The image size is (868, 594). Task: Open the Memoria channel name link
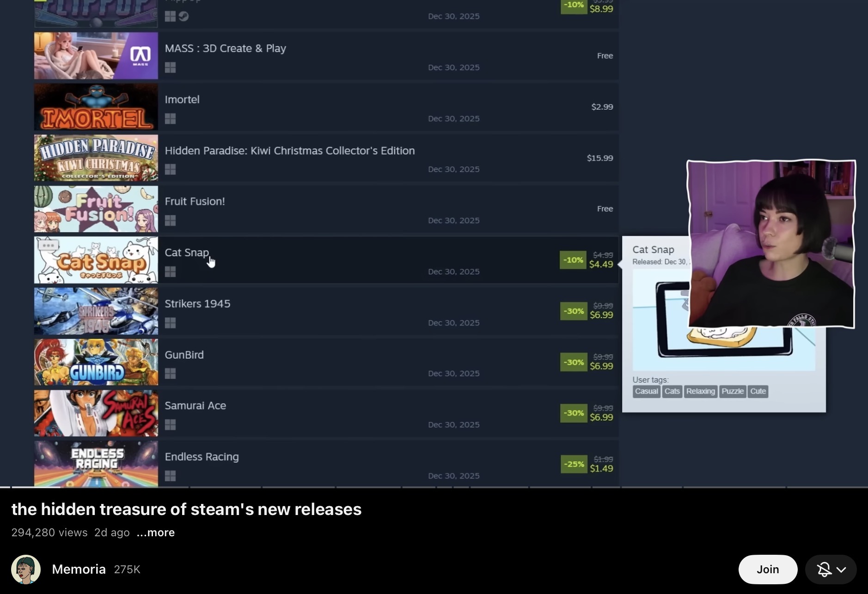pos(79,570)
